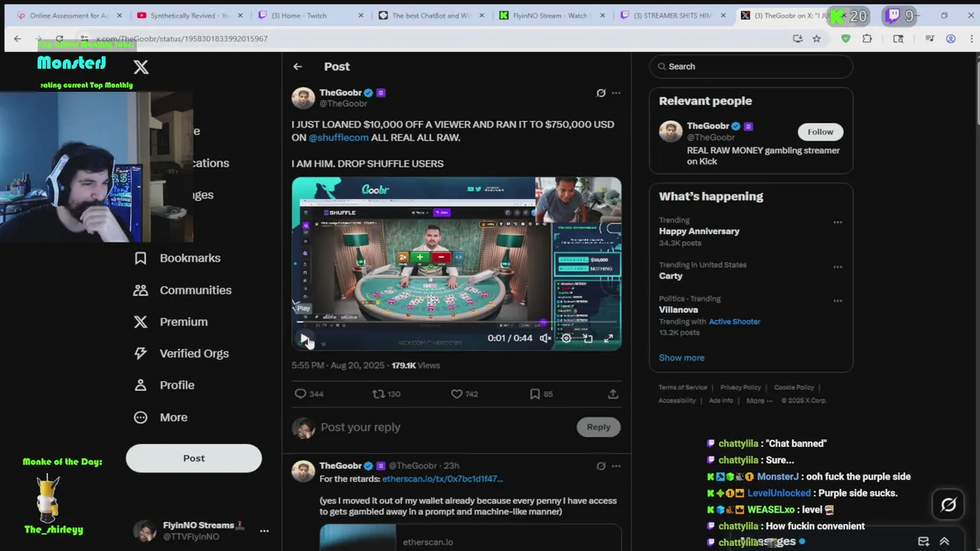Open options for Happy Anniversary trend
Viewport: 980px width, 551px height.
(x=838, y=223)
